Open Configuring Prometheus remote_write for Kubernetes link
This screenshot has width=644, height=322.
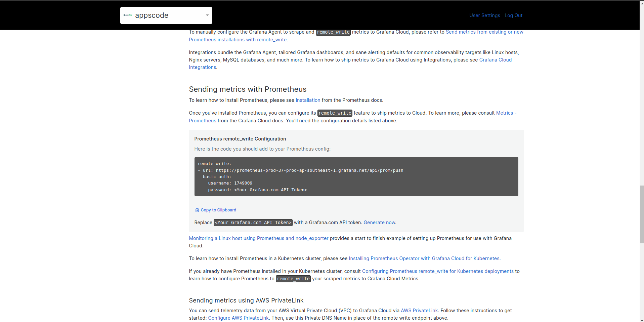click(437, 271)
